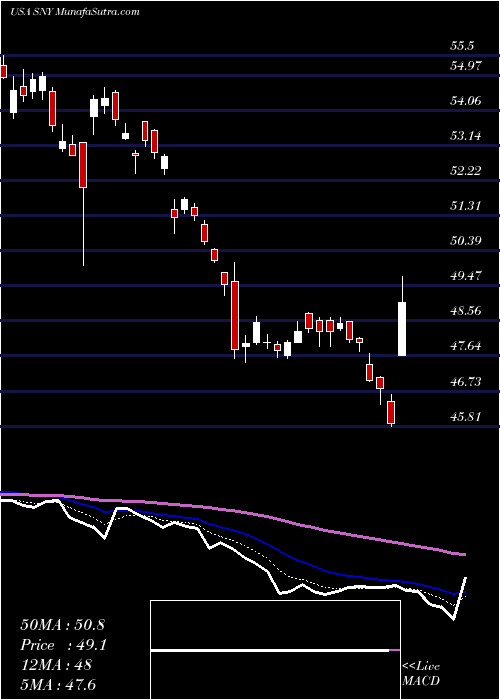Click the tall red candle with long lower wick
The image size is (500, 700).
tap(83, 165)
